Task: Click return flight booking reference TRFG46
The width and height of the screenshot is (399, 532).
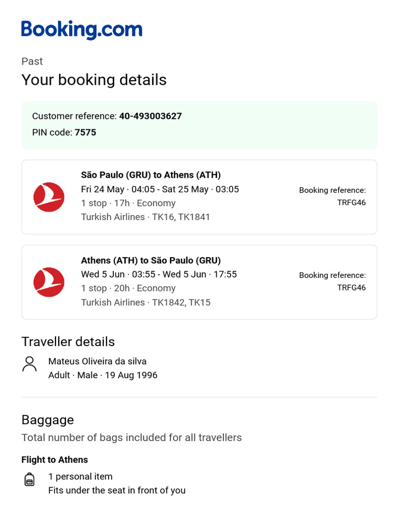Action: [351, 287]
